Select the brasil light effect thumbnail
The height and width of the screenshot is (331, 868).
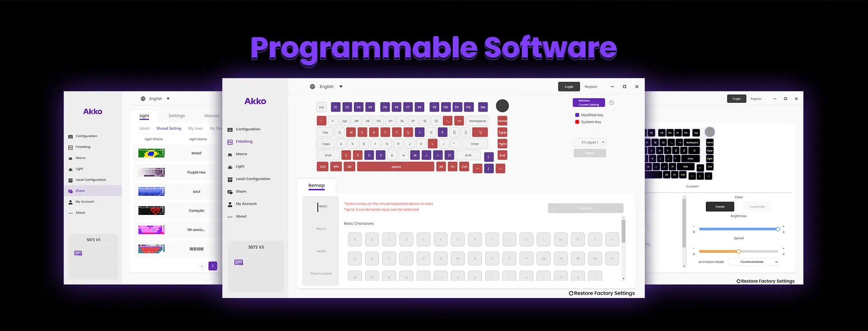151,153
